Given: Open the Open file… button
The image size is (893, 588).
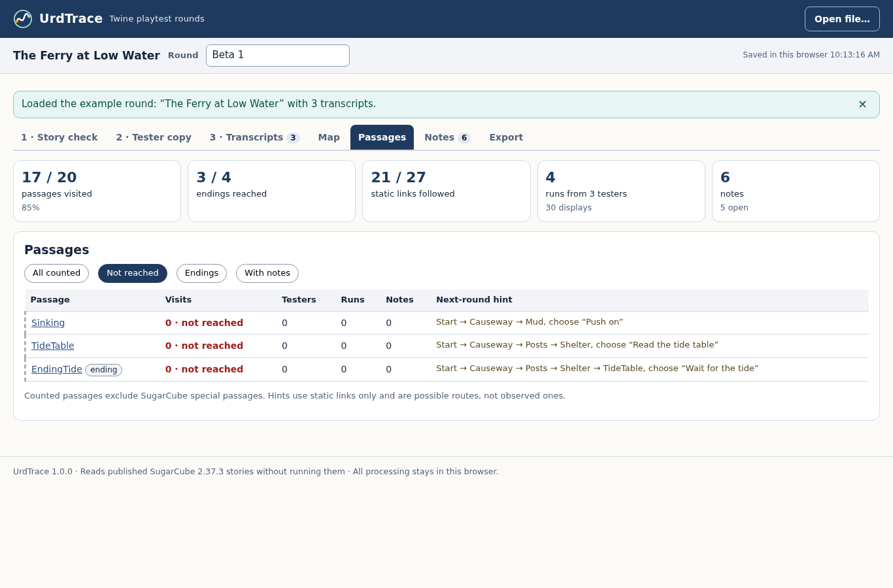Looking at the screenshot, I should coord(842,19).
